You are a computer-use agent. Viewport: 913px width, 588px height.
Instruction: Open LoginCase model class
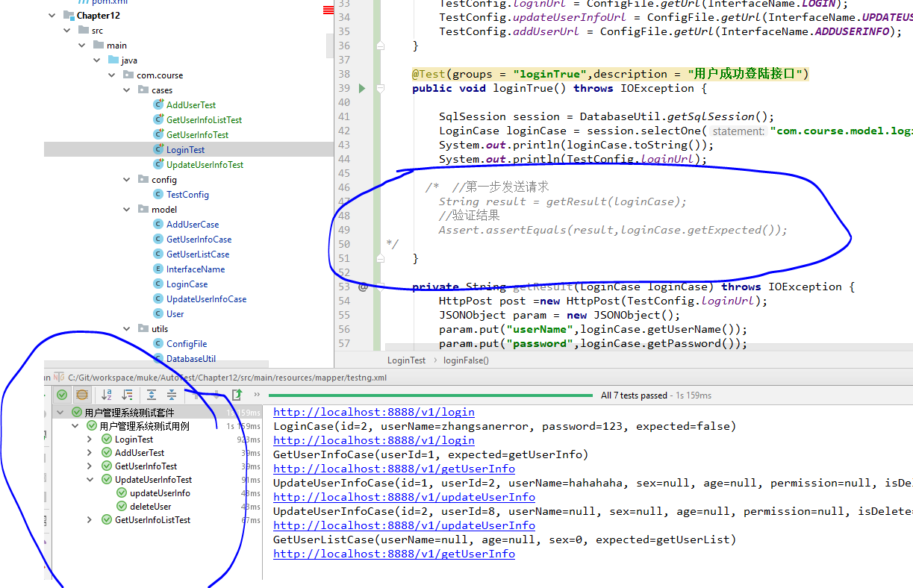tap(187, 284)
